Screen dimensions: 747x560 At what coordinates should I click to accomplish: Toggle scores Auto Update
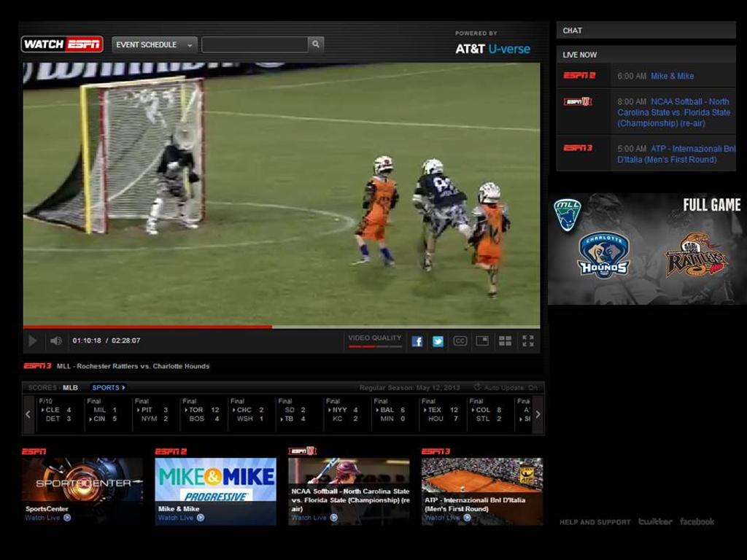pyautogui.click(x=506, y=388)
